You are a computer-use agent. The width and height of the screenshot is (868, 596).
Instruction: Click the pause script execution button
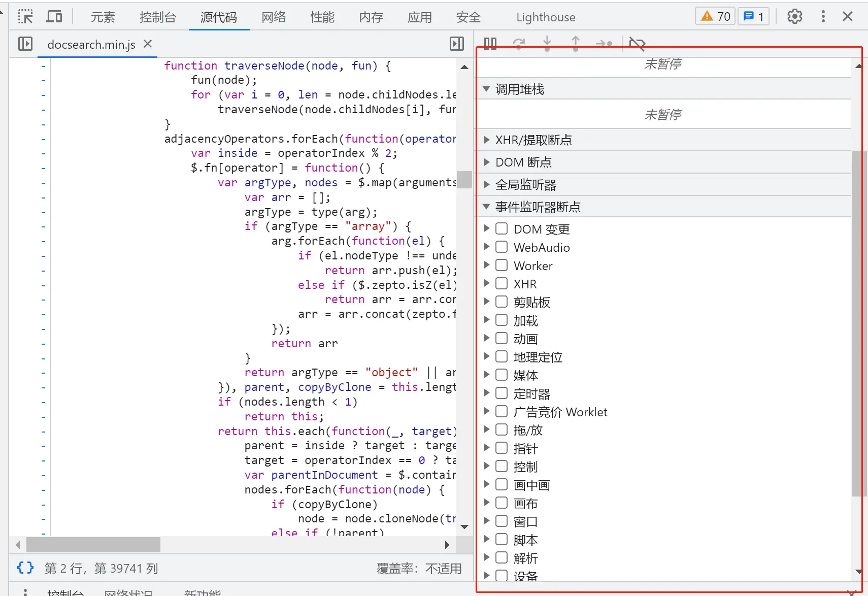coord(490,44)
